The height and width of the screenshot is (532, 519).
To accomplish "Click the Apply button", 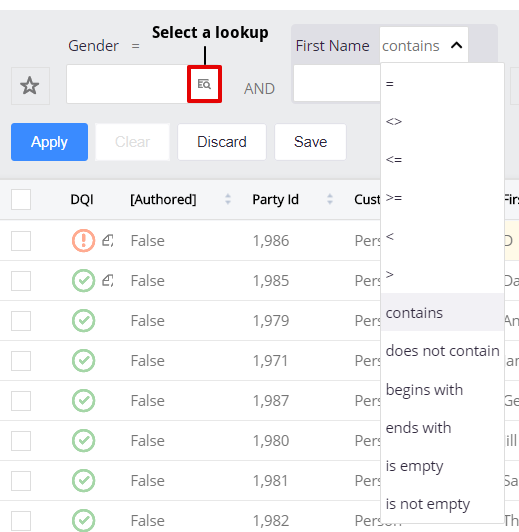I will tap(50, 142).
